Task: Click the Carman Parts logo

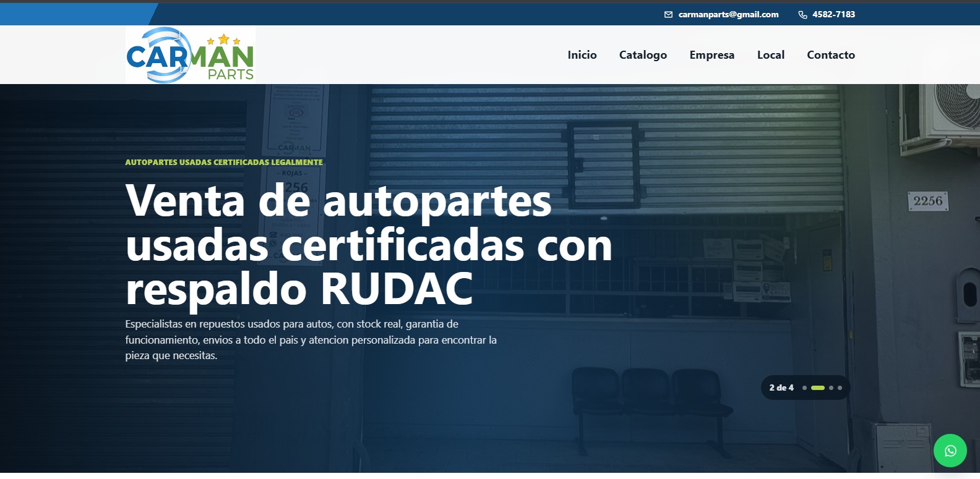Action: click(191, 54)
